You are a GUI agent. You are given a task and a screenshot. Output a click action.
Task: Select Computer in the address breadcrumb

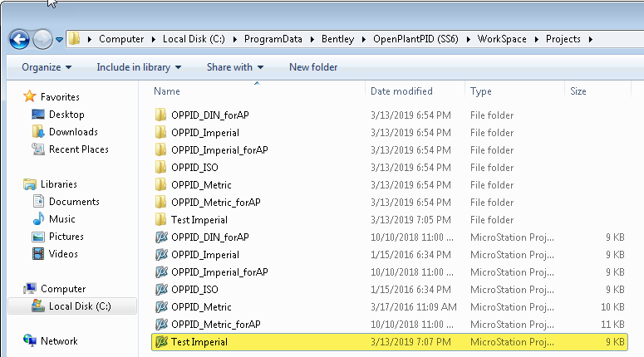(121, 39)
